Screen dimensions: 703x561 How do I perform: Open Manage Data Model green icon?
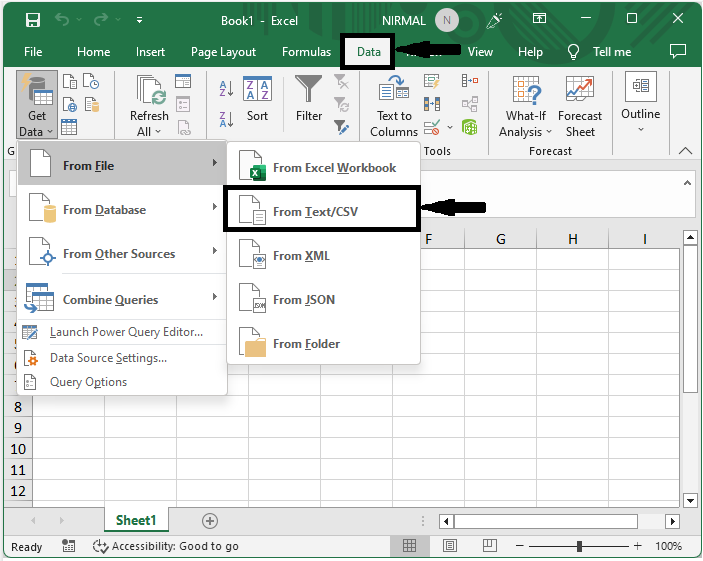tap(470, 127)
